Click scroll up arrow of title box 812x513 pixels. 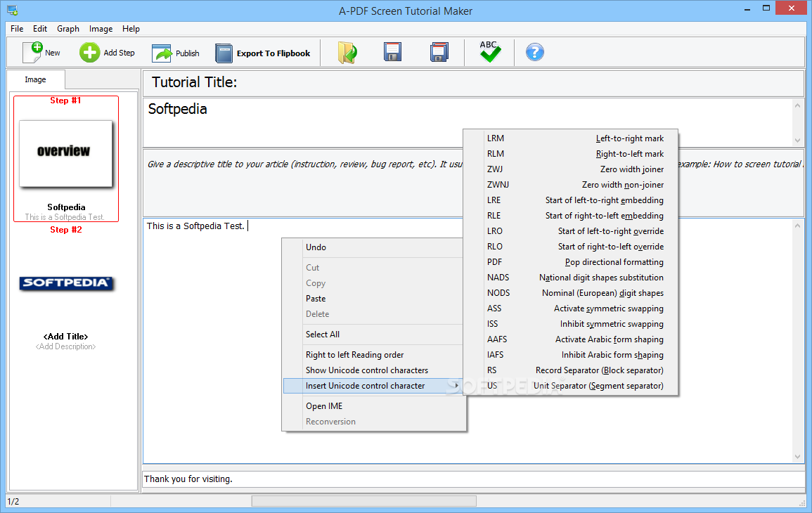(x=797, y=105)
